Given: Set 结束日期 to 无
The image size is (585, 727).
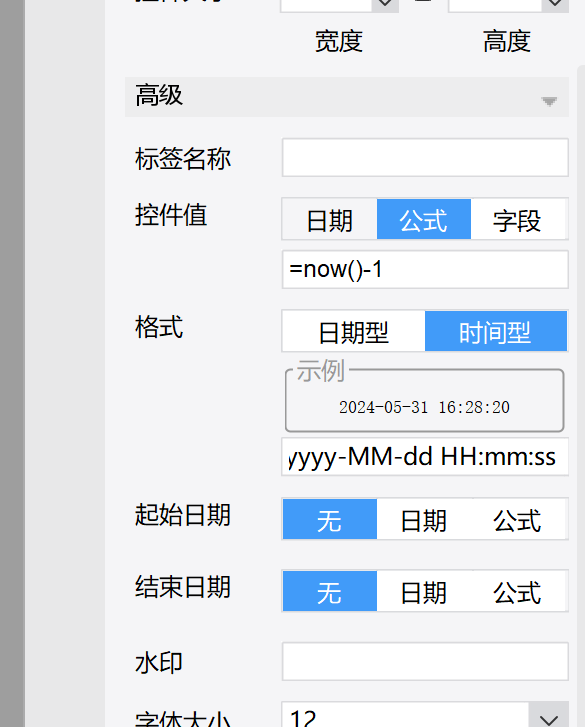Looking at the screenshot, I should pyautogui.click(x=330, y=591).
